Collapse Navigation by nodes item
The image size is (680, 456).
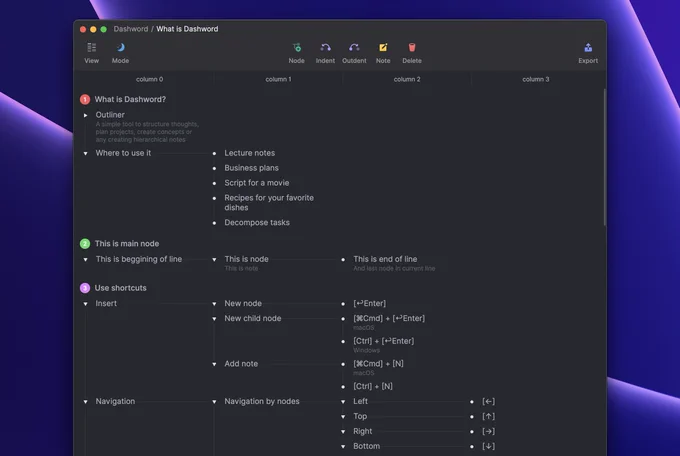point(214,402)
